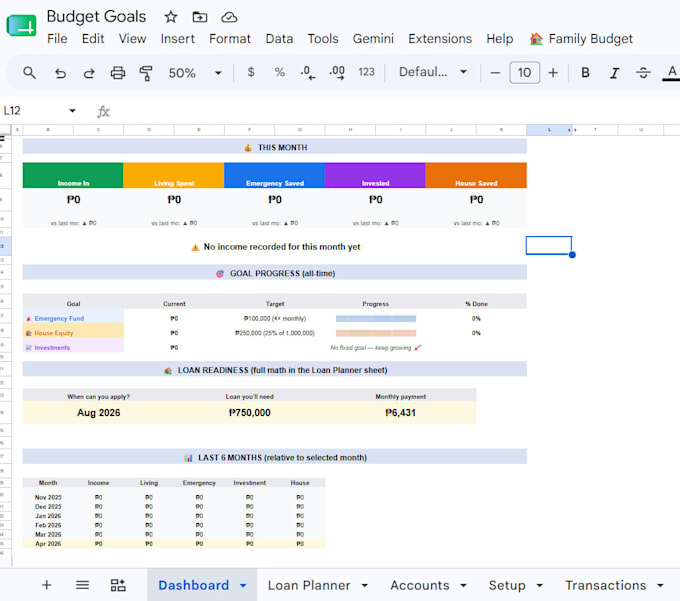The image size is (680, 601).
Task: Open the Help menu
Action: [500, 39]
